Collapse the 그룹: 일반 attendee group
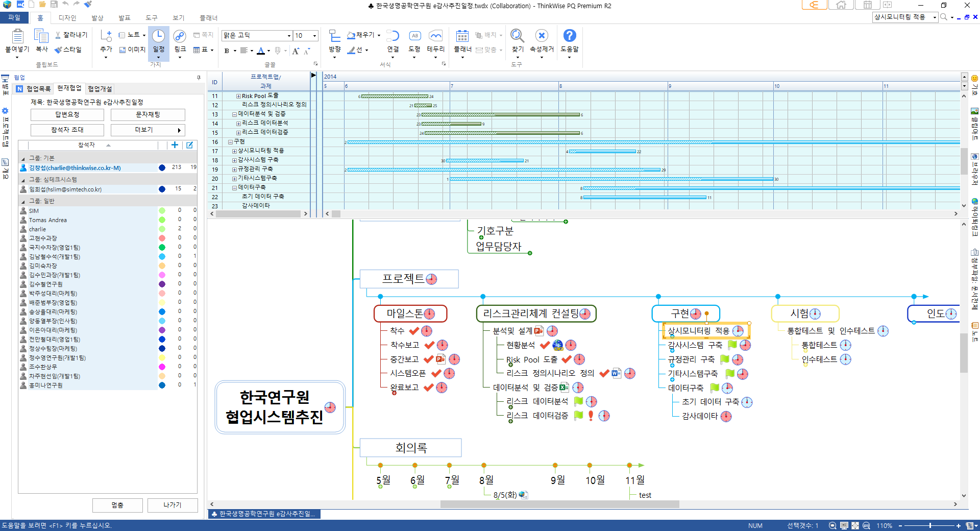 pyautogui.click(x=23, y=201)
